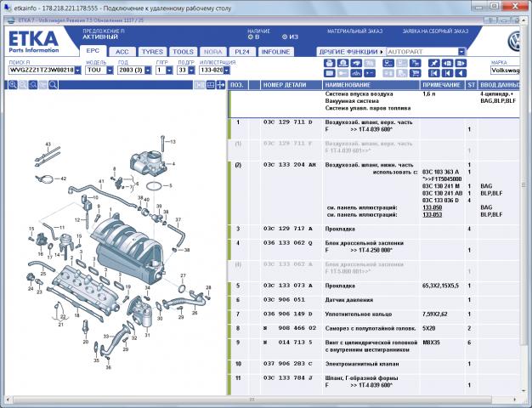532x408 pixels.
Task: Click the horizontal scrollbar thumb at bottom
Action: tap(252, 399)
